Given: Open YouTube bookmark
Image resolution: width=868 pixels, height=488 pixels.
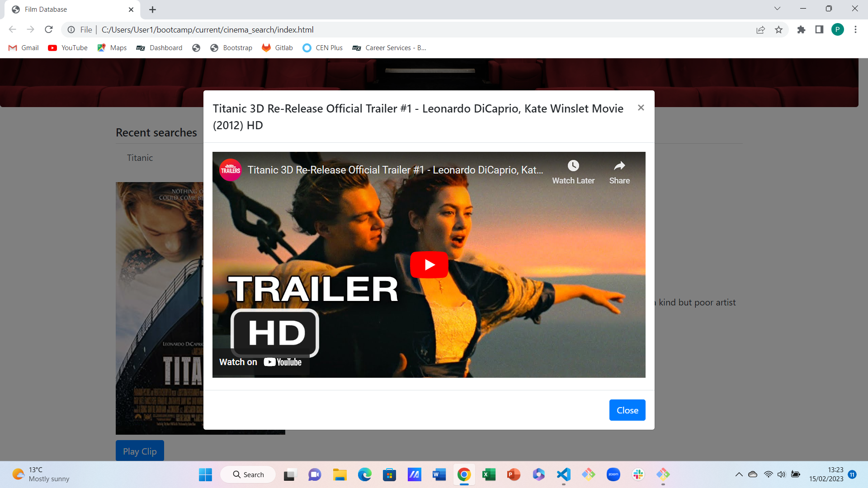Looking at the screenshot, I should (x=68, y=48).
